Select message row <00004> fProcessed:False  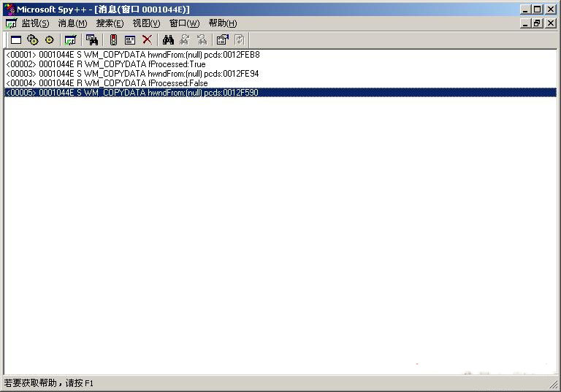click(x=280, y=83)
